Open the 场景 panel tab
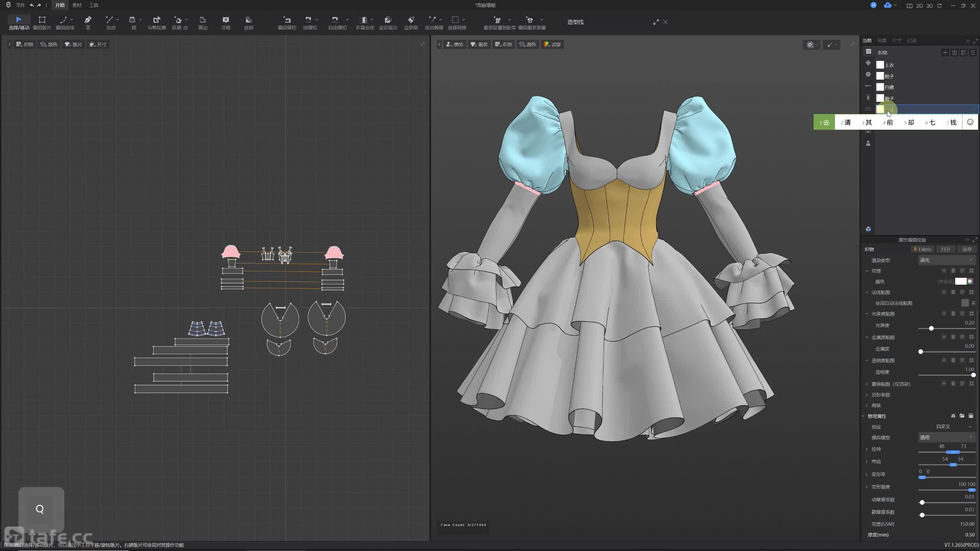Screen dimensions: 980x551 pyautogui.click(x=882, y=40)
